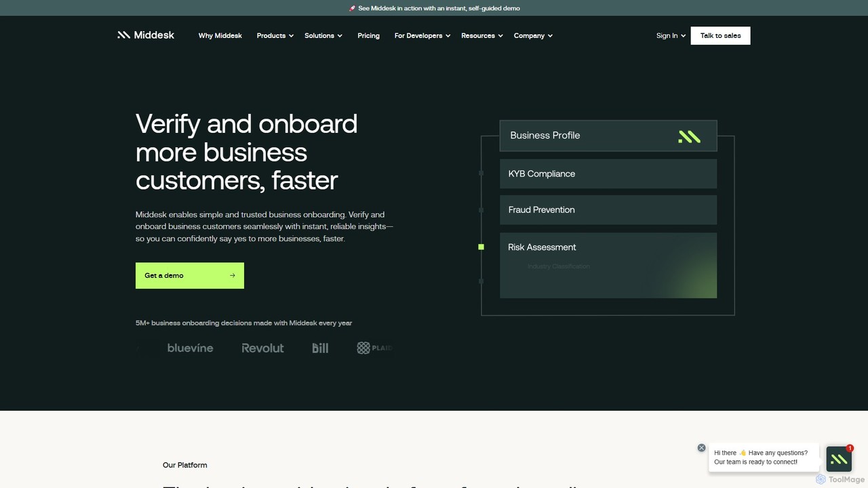This screenshot has height=488, width=868.
Task: Expand the Products dropdown menu
Action: point(275,35)
